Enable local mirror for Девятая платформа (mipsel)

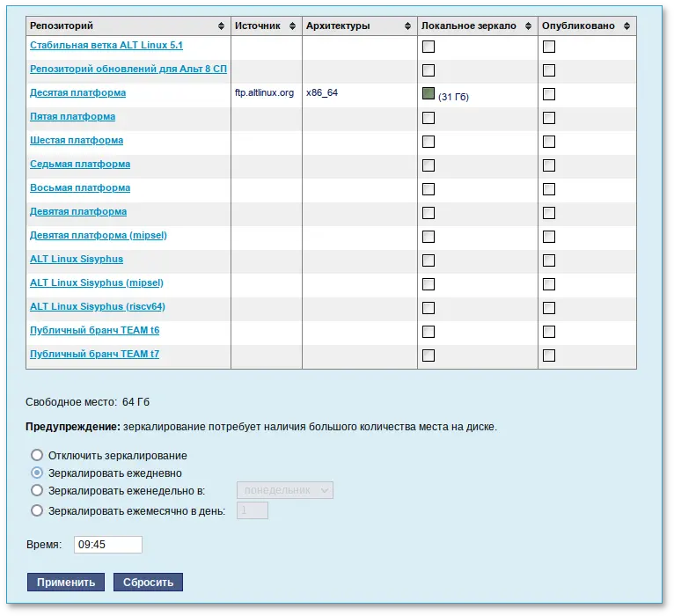(x=429, y=237)
